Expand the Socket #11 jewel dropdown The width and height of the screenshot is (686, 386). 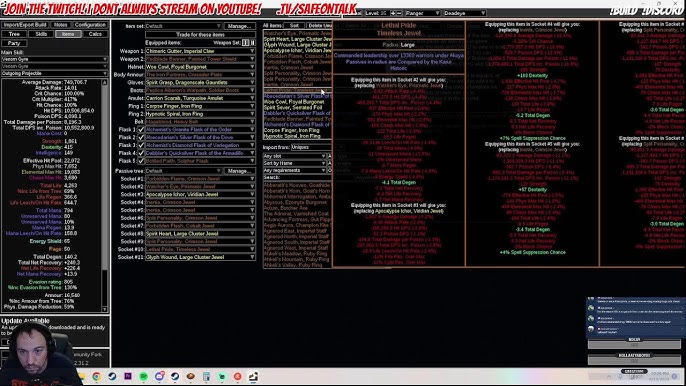point(200,257)
